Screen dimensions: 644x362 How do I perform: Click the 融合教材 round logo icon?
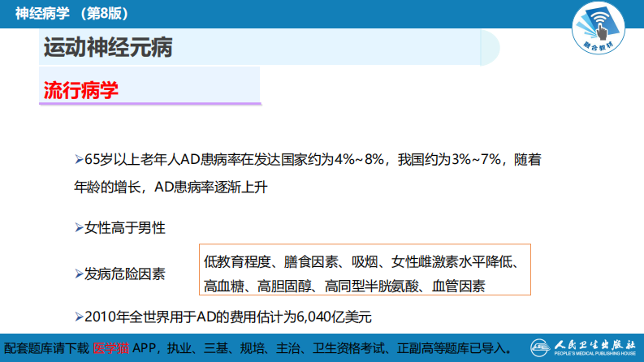[599, 28]
